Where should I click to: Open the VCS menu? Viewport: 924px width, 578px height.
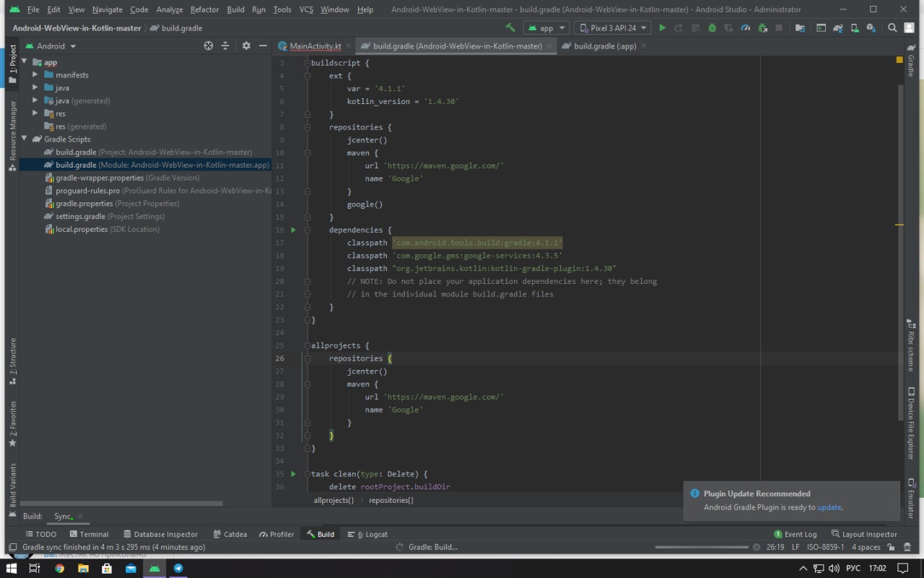(x=306, y=9)
